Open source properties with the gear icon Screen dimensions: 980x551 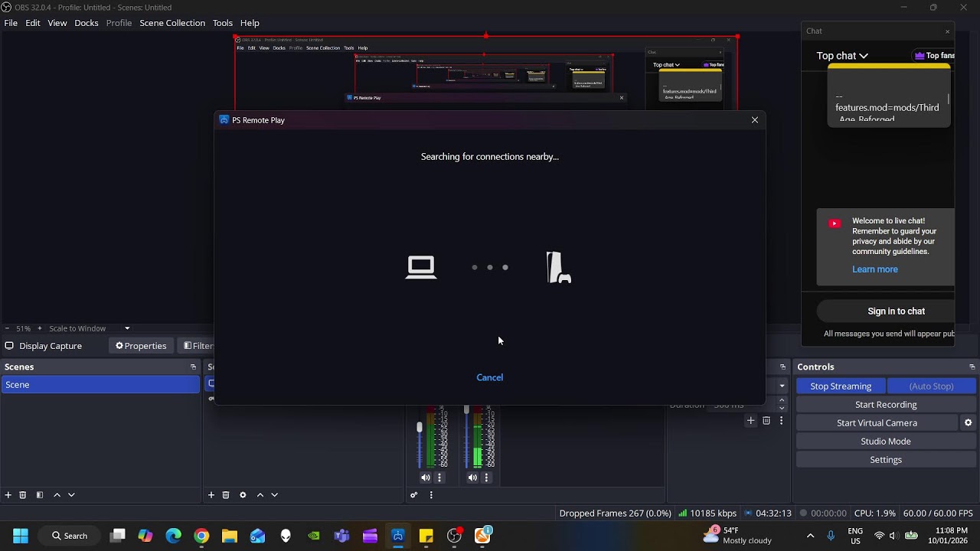(243, 495)
